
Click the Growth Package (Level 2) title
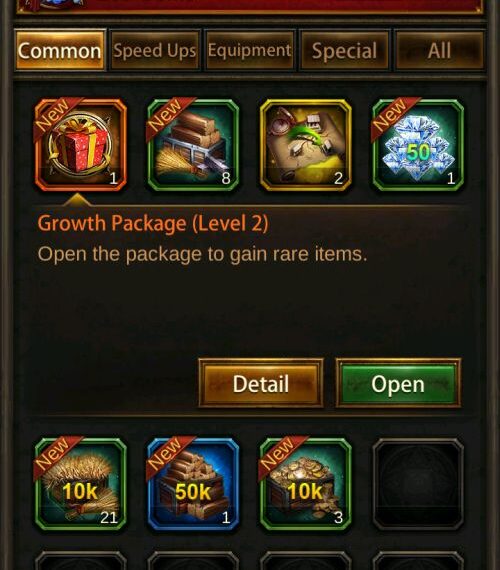coord(153,223)
